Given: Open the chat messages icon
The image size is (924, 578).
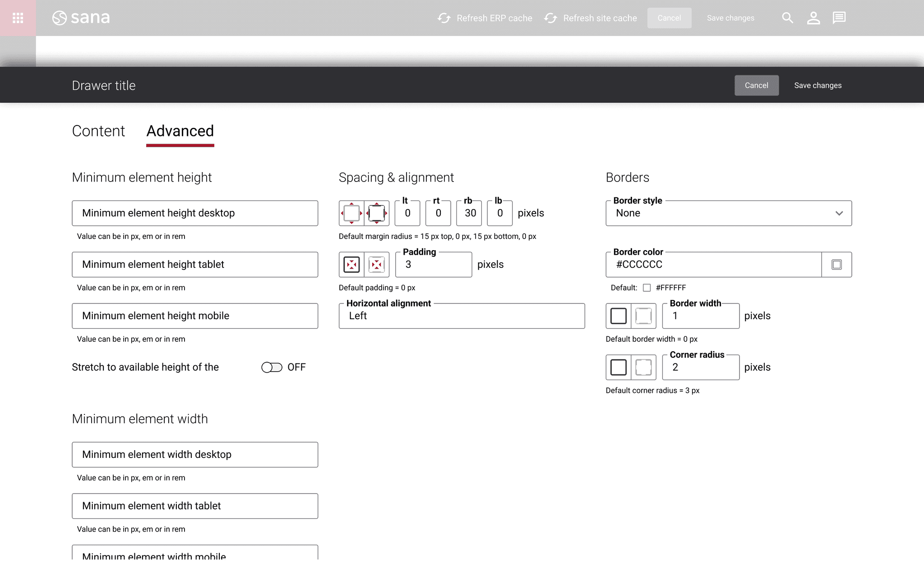Looking at the screenshot, I should coord(839,18).
